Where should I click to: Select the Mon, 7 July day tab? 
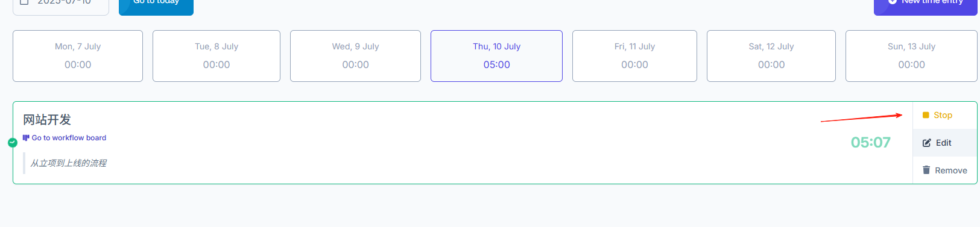tap(78, 56)
